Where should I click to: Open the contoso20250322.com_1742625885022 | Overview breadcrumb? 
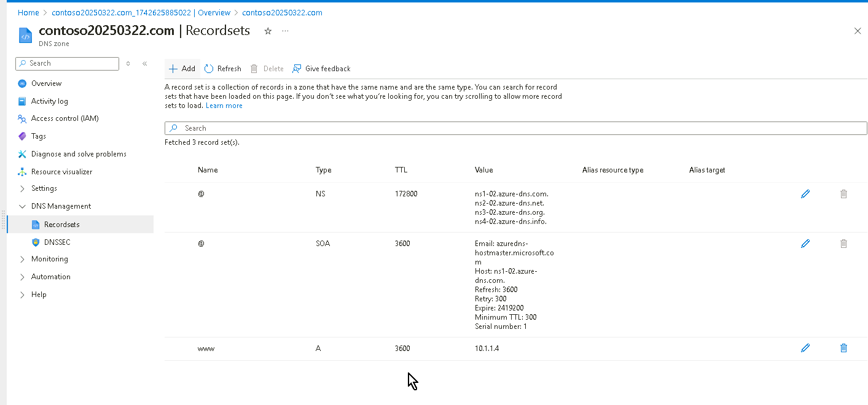[141, 12]
